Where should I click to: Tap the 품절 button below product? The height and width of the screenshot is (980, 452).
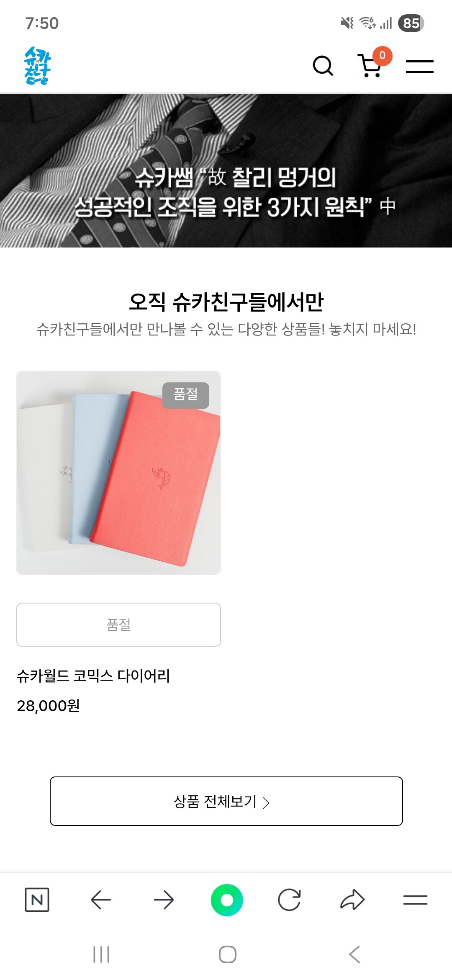pos(118,624)
